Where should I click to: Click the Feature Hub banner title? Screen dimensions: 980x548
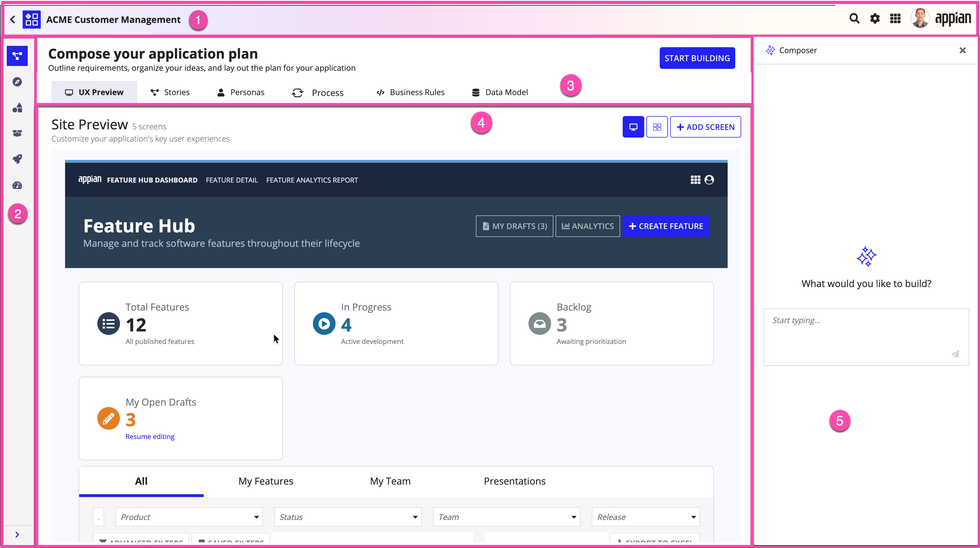tap(139, 226)
